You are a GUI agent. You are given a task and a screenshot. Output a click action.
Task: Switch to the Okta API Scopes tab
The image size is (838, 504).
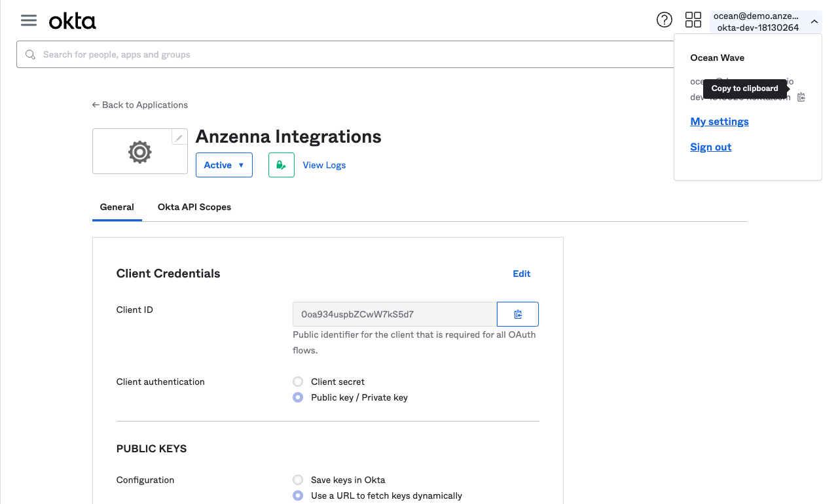pyautogui.click(x=194, y=207)
